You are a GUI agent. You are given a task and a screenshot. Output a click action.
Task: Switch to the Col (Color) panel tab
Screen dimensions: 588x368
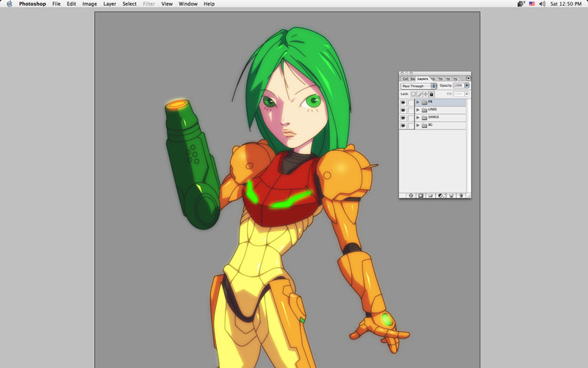coord(405,79)
